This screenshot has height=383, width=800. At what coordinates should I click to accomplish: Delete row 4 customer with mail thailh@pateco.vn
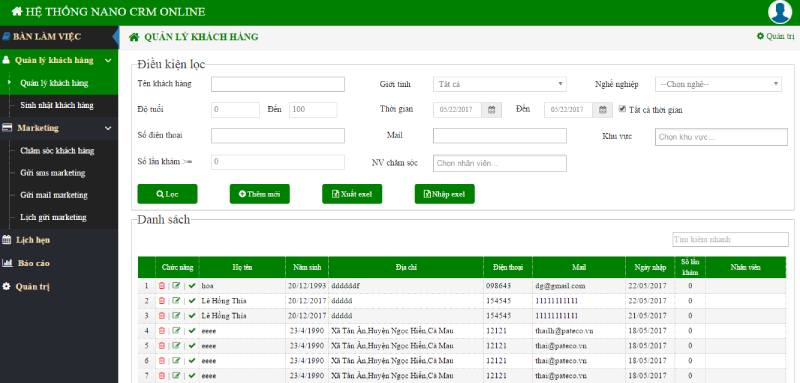(x=162, y=331)
